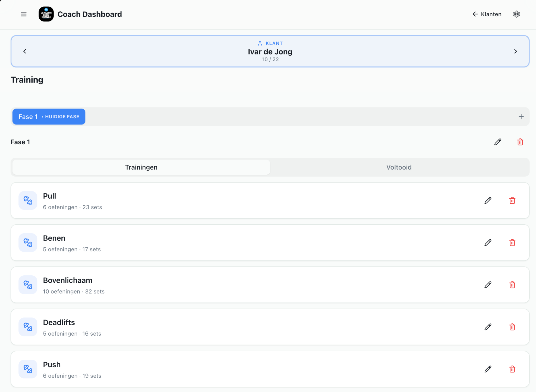536x392 pixels.
Task: Delete the Bovenlichaam training
Action: [x=512, y=285]
